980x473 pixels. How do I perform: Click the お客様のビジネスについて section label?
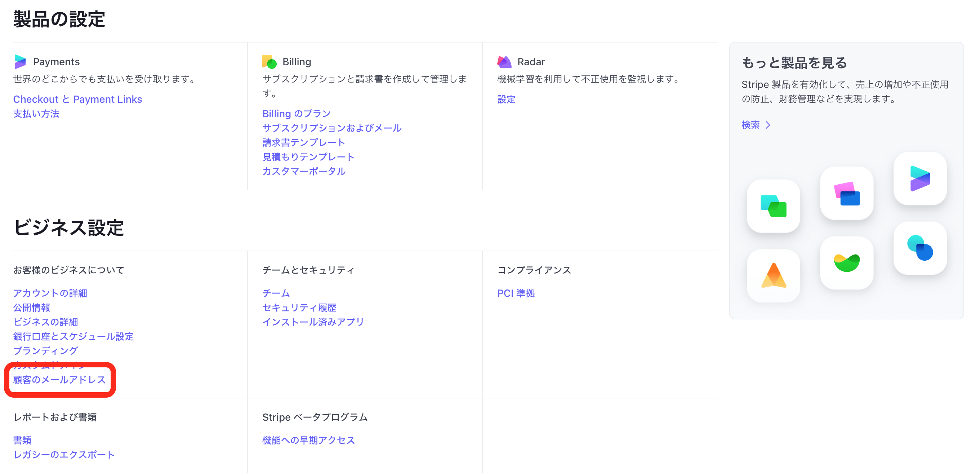pos(68,270)
